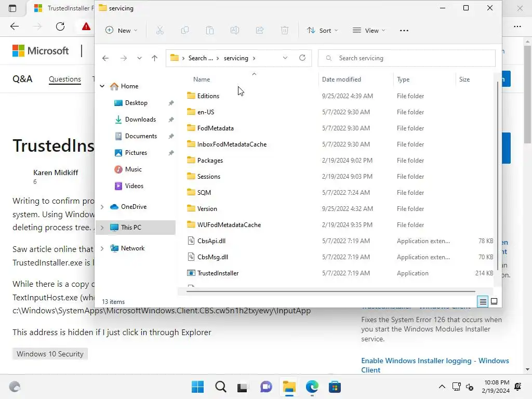Switch to details view layout icon
The height and width of the screenshot is (399, 532).
pyautogui.click(x=483, y=301)
